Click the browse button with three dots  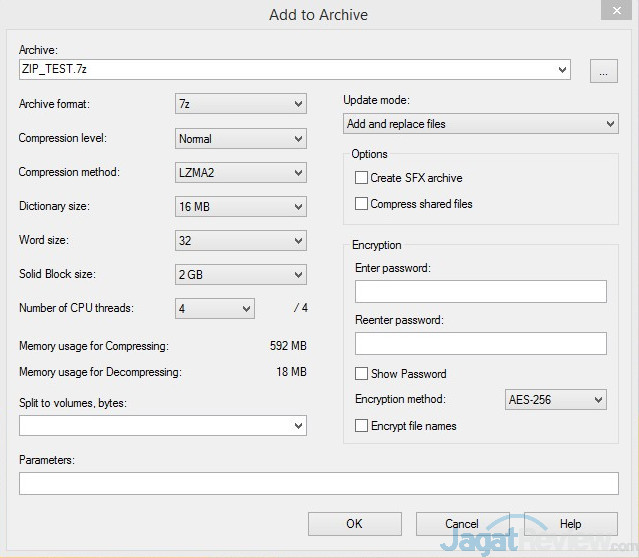(603, 70)
